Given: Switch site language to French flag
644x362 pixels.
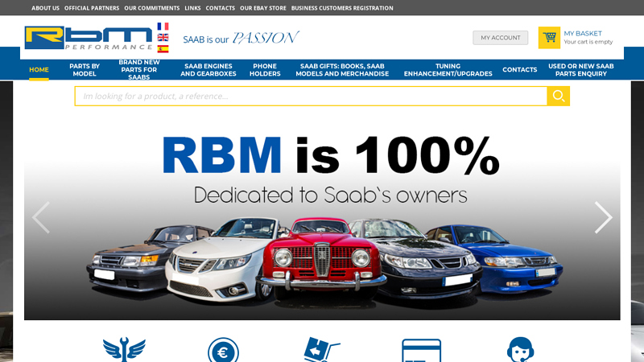Looking at the screenshot, I should tap(163, 27).
